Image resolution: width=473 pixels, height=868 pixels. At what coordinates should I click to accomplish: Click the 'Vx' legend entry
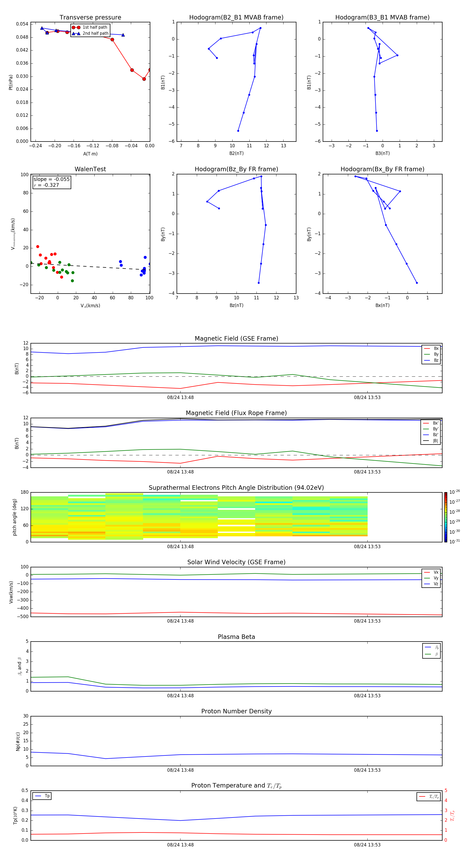(431, 572)
